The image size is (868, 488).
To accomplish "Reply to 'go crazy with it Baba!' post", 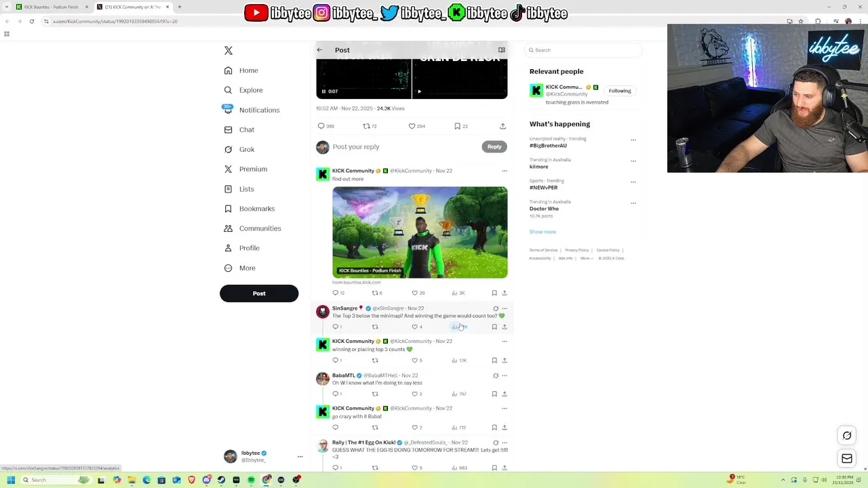I will (336, 428).
